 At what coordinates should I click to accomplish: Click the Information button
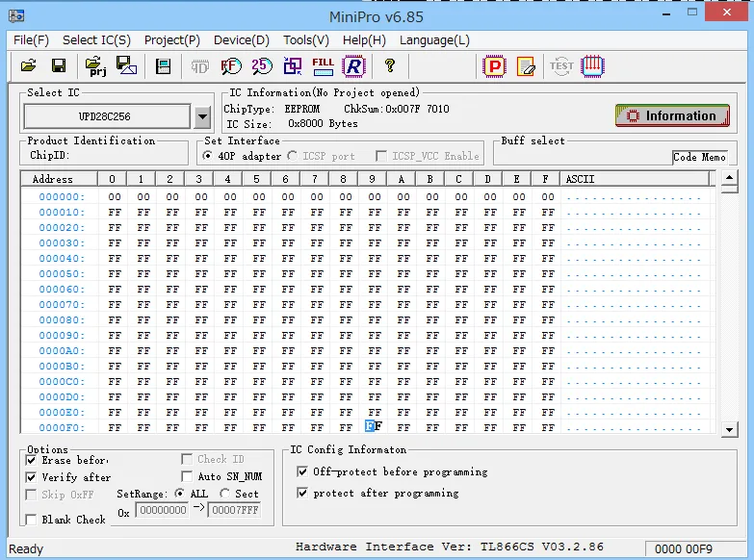672,115
